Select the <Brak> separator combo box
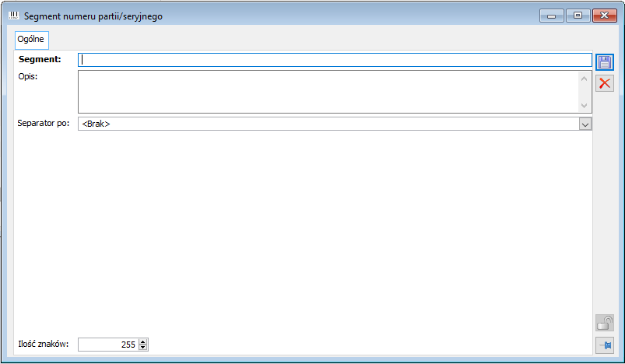Image resolution: width=625 pixels, height=364 pixels. tap(335, 124)
